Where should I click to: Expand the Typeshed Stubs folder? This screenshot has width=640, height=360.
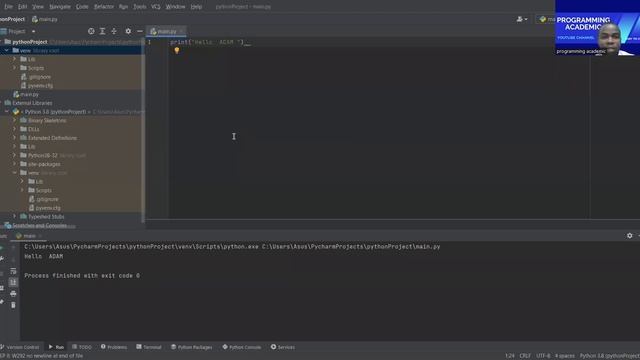pos(15,216)
